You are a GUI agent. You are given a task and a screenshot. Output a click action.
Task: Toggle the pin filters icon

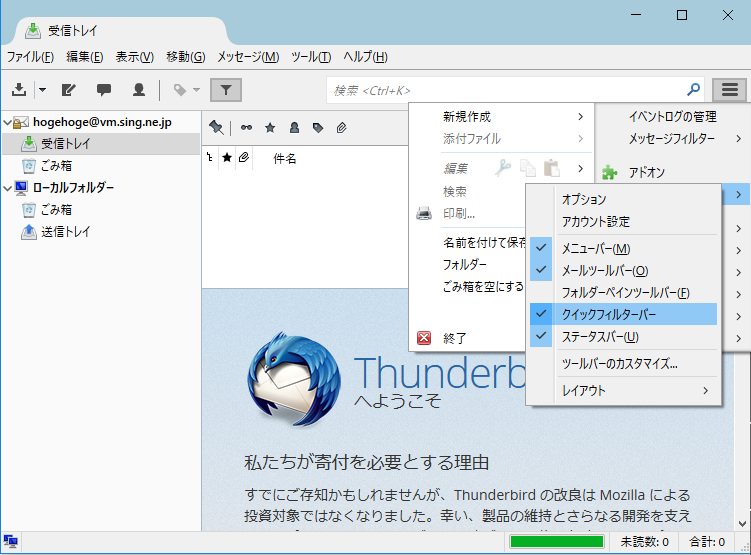tap(216, 128)
